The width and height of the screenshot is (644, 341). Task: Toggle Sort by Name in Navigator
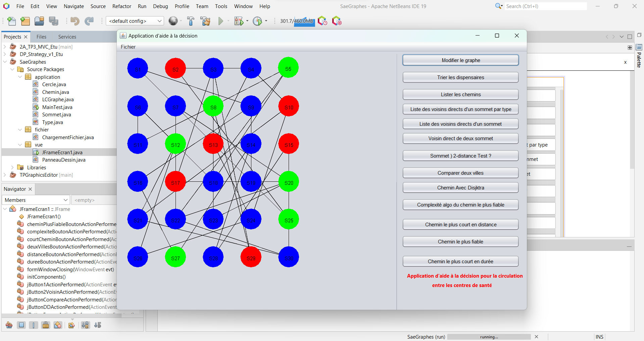(85, 325)
